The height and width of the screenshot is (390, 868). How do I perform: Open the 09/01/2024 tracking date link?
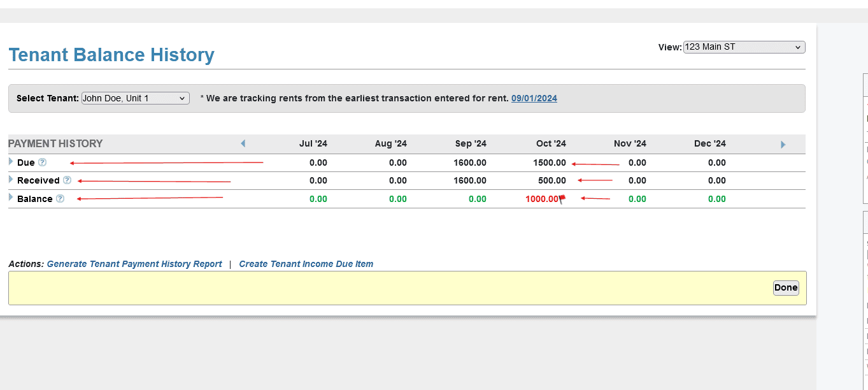(534, 98)
